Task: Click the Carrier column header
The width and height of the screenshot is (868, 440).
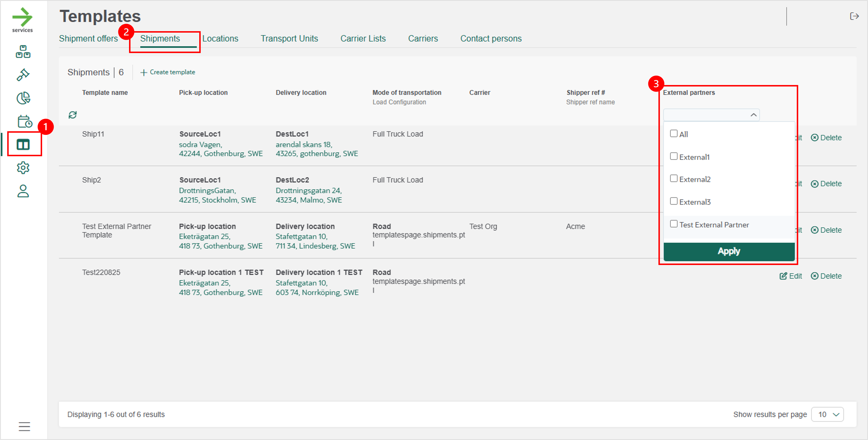Action: [479, 92]
